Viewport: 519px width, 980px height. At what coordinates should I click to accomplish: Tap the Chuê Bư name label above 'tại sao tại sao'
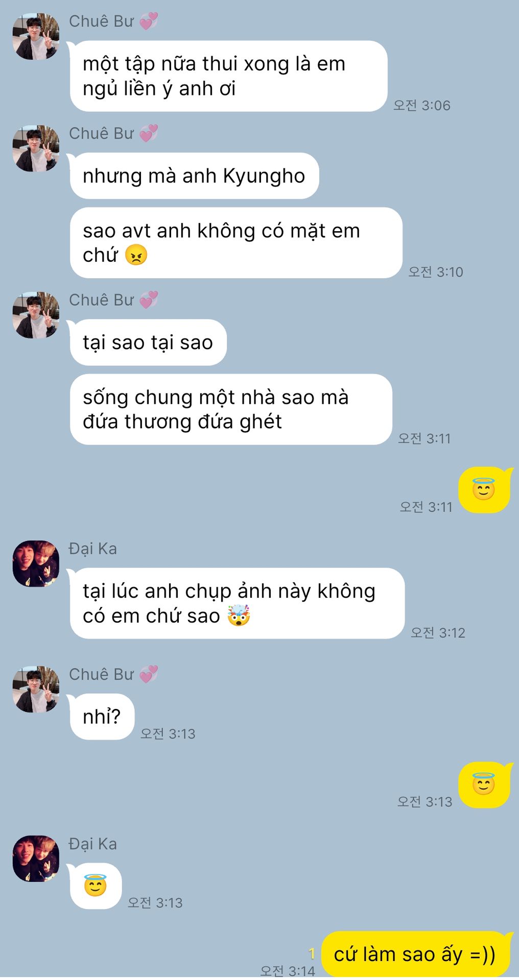pyautogui.click(x=102, y=300)
